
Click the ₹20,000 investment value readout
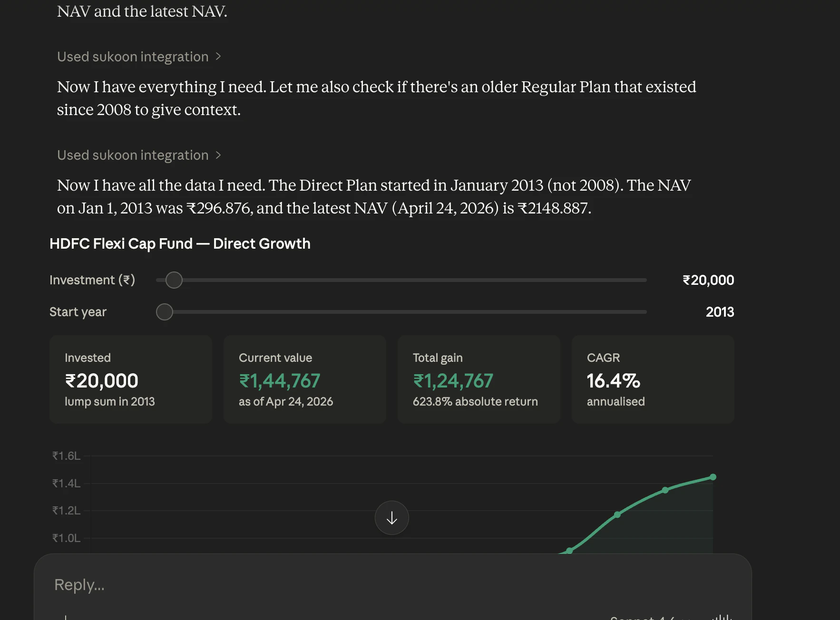tap(708, 280)
